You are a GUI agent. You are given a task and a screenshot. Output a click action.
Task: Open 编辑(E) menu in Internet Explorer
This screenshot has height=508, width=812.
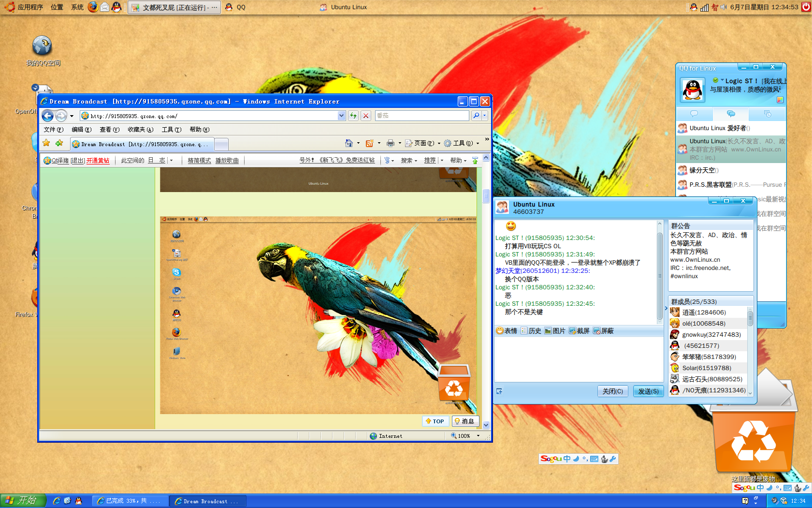(x=82, y=130)
